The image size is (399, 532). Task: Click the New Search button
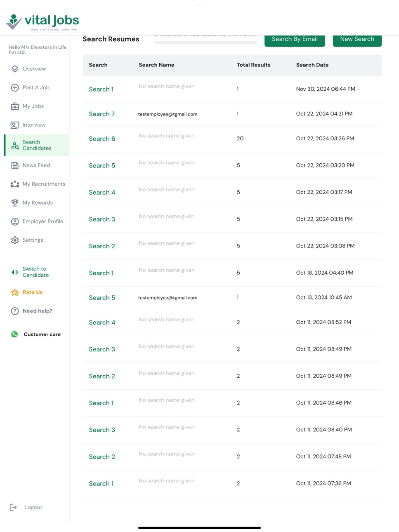click(x=357, y=40)
